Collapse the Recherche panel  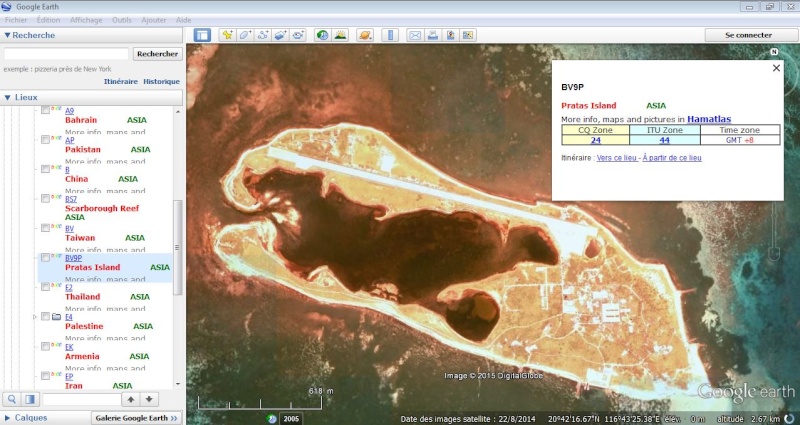pyautogui.click(x=8, y=35)
